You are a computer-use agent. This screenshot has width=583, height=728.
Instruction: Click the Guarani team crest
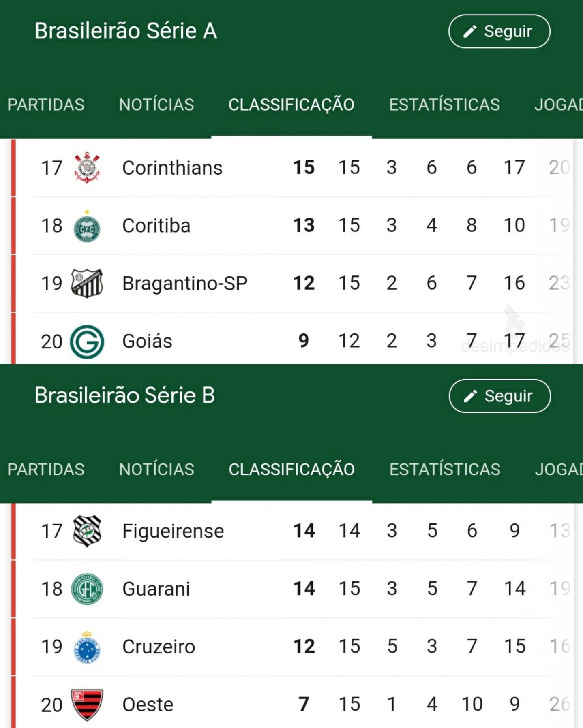pos(87,589)
